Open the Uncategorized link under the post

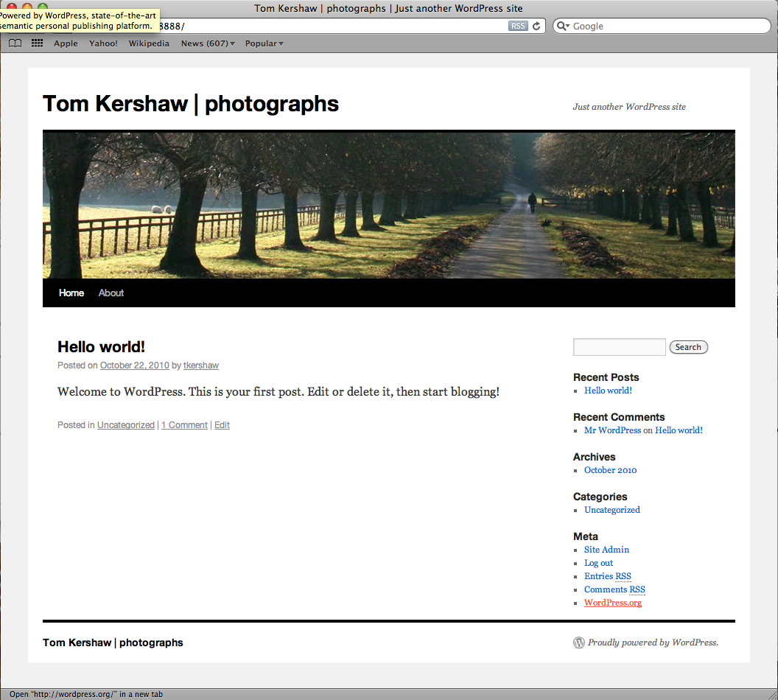pyautogui.click(x=125, y=425)
